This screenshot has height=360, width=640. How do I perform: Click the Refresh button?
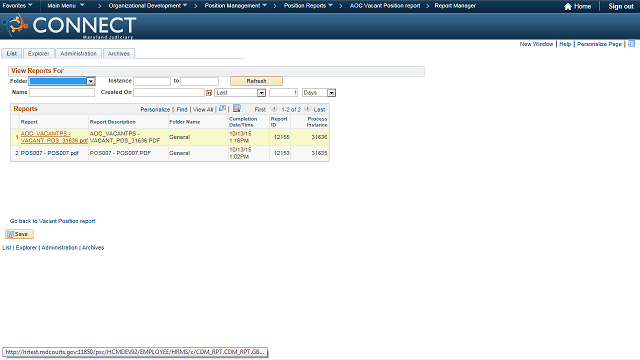(x=256, y=81)
